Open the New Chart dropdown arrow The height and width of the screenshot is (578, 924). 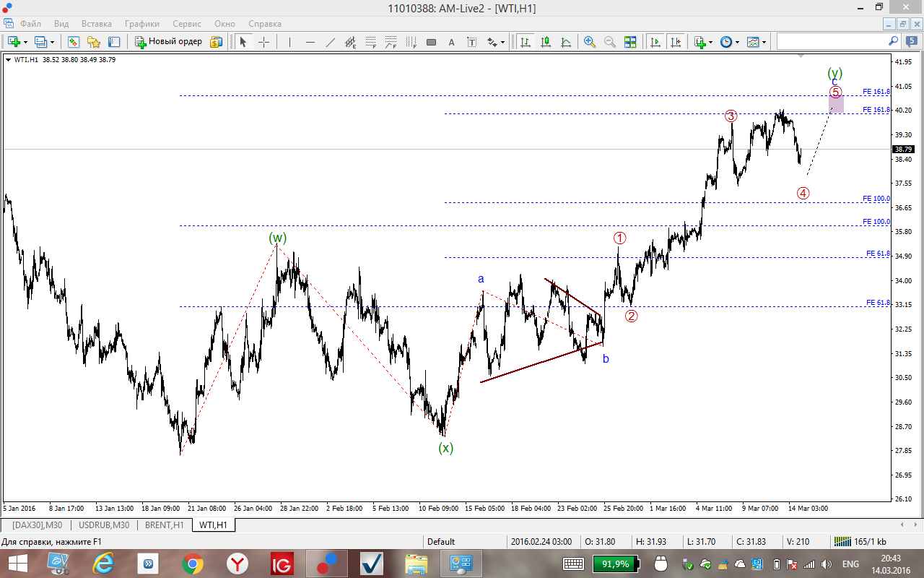(25, 42)
